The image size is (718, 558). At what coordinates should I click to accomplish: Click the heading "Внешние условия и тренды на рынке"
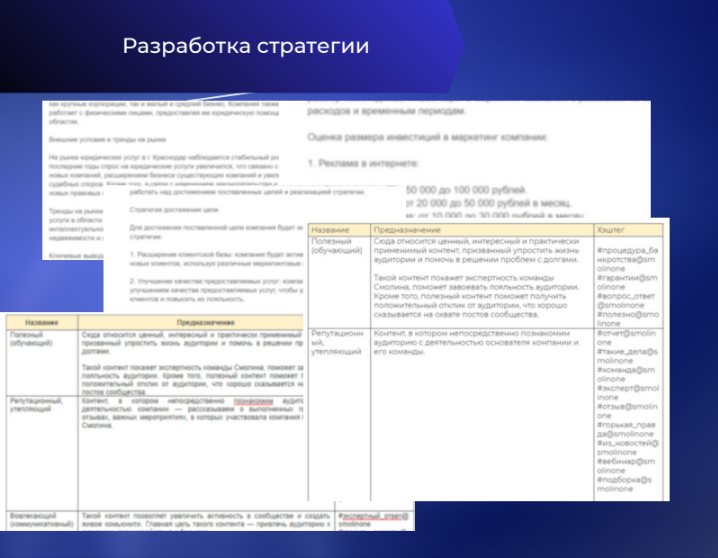(107, 139)
